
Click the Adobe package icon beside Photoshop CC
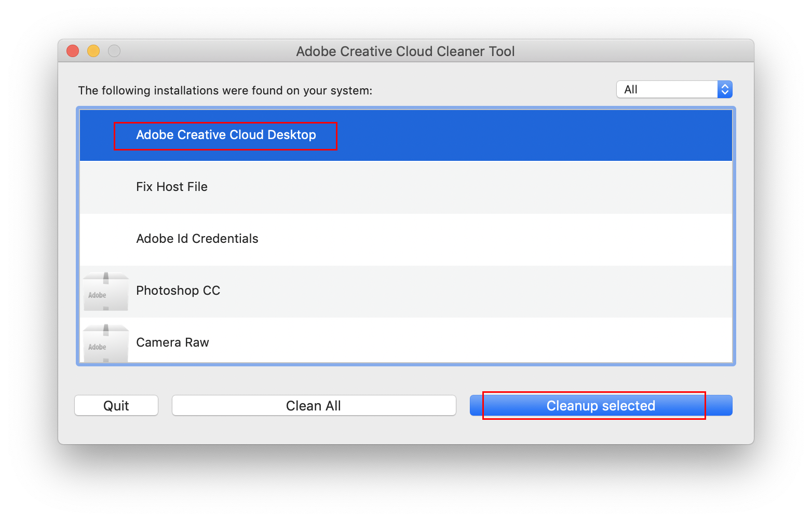(x=105, y=291)
